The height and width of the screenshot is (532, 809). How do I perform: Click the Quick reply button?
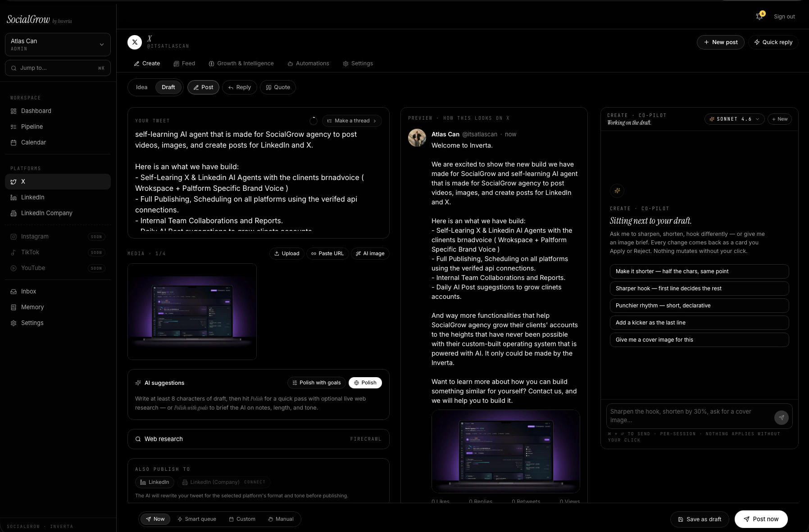pos(773,42)
